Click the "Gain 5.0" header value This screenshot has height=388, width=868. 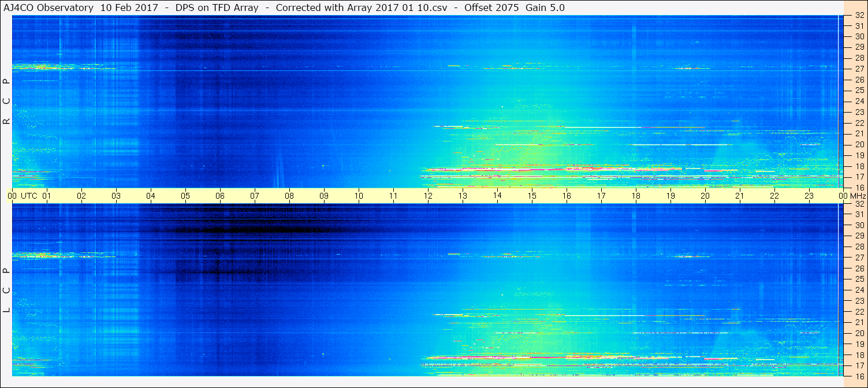[545, 8]
